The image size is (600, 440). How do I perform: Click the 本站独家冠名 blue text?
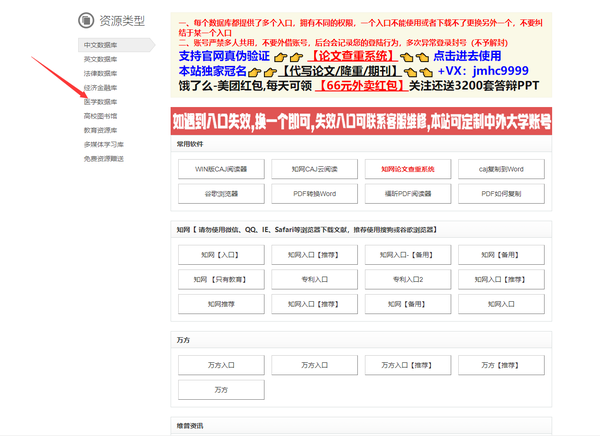(x=213, y=71)
